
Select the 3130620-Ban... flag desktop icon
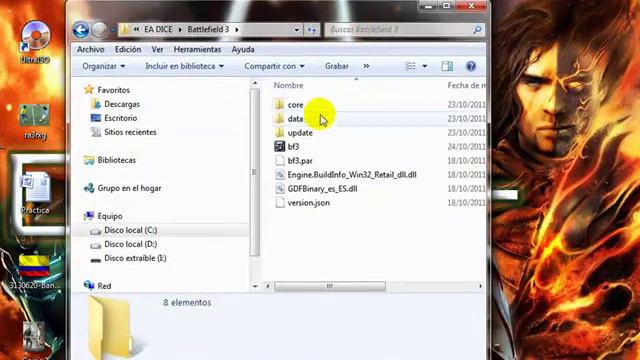(x=34, y=272)
